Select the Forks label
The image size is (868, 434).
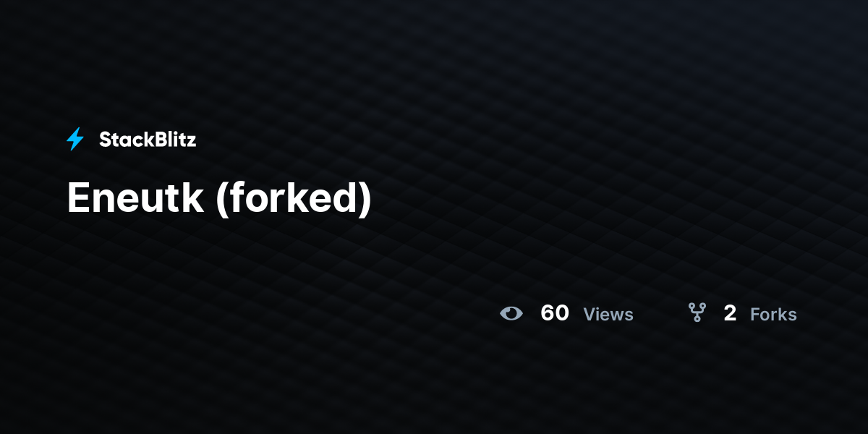[773, 315]
